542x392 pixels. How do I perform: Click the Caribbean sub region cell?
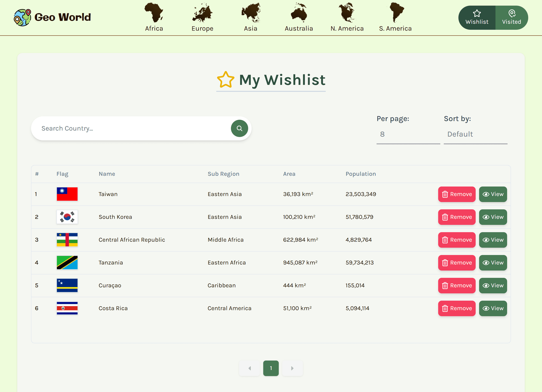pos(222,286)
